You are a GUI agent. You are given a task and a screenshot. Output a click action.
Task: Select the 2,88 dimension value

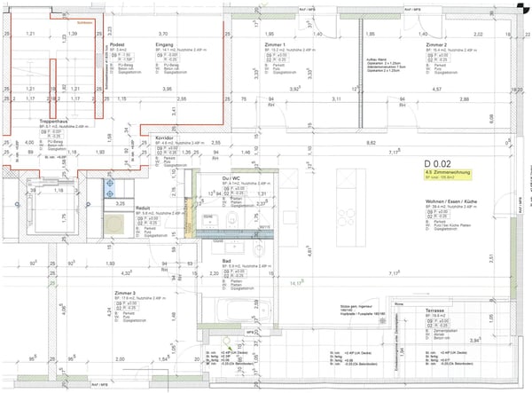click(x=465, y=98)
